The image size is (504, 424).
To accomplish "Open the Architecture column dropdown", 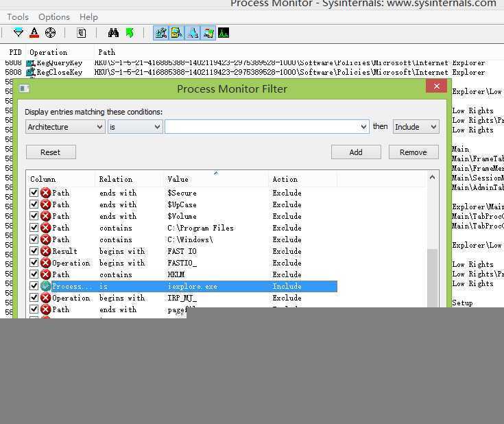I will coord(65,127).
